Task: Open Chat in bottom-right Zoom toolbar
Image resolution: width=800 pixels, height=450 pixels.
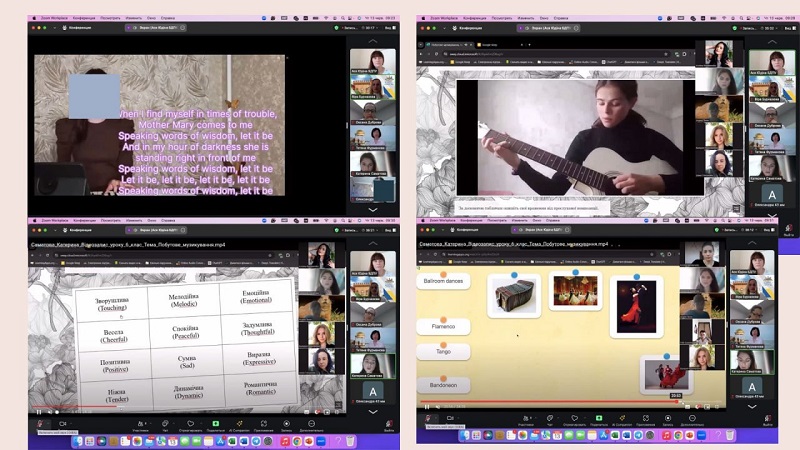Action: point(549,420)
